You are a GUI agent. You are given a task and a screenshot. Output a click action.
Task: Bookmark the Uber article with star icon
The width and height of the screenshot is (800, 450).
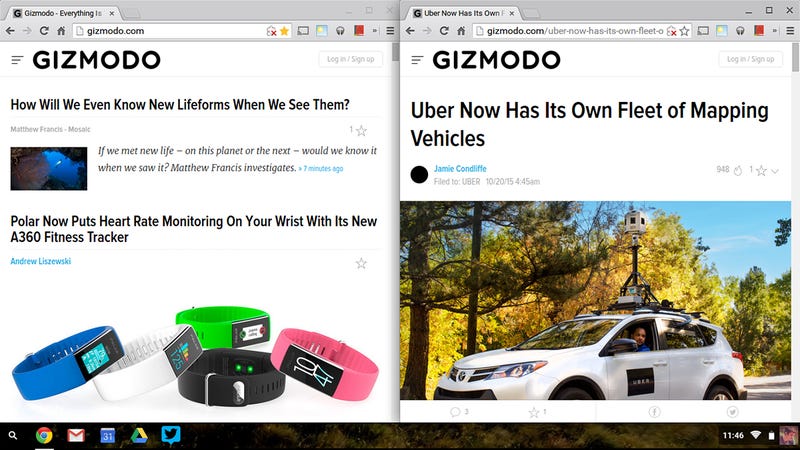point(684,31)
